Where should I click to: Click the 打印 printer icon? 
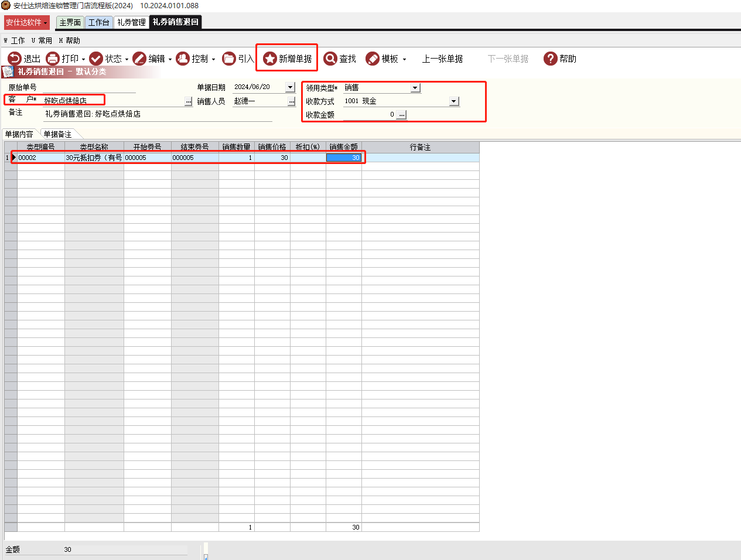point(53,59)
